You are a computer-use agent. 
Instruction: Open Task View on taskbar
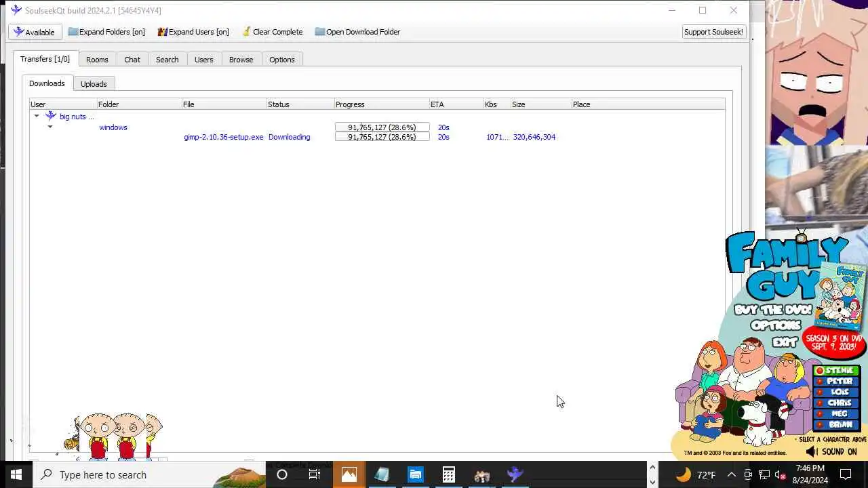(315, 474)
